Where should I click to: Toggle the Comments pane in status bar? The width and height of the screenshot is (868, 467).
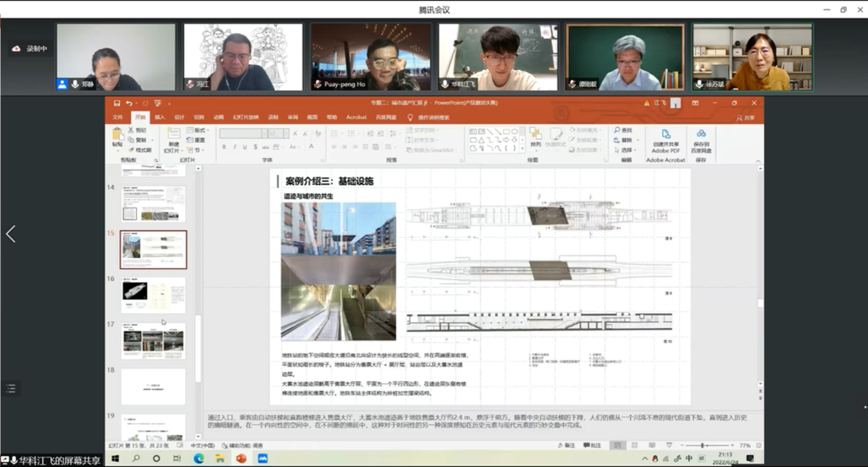(592, 445)
